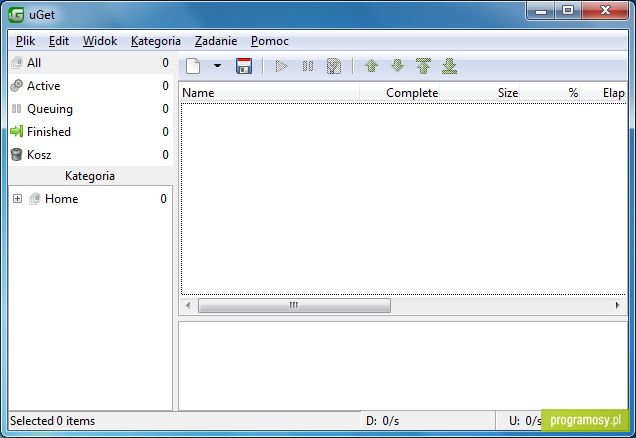The width and height of the screenshot is (636, 438).
Task: Sort by the Size column header
Action: [x=480, y=93]
